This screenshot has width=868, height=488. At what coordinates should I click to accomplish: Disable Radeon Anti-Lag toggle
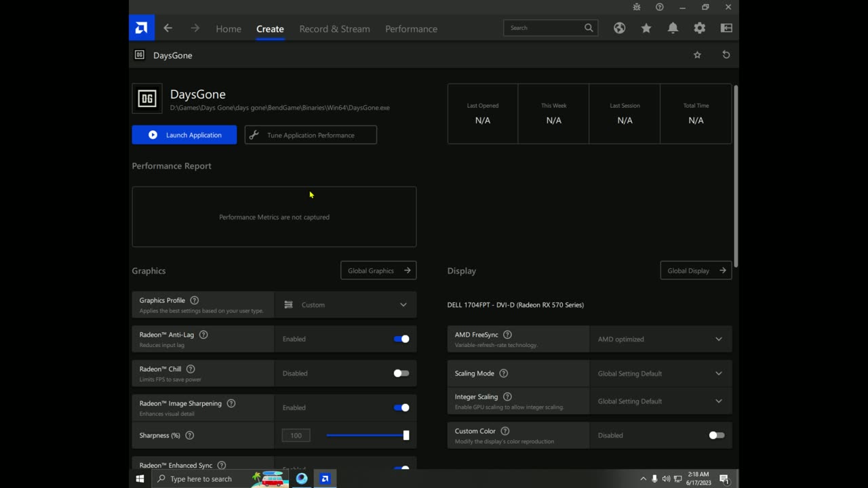click(x=401, y=339)
